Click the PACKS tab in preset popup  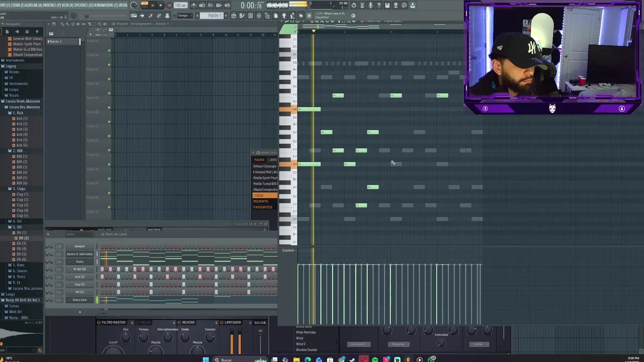(259, 160)
